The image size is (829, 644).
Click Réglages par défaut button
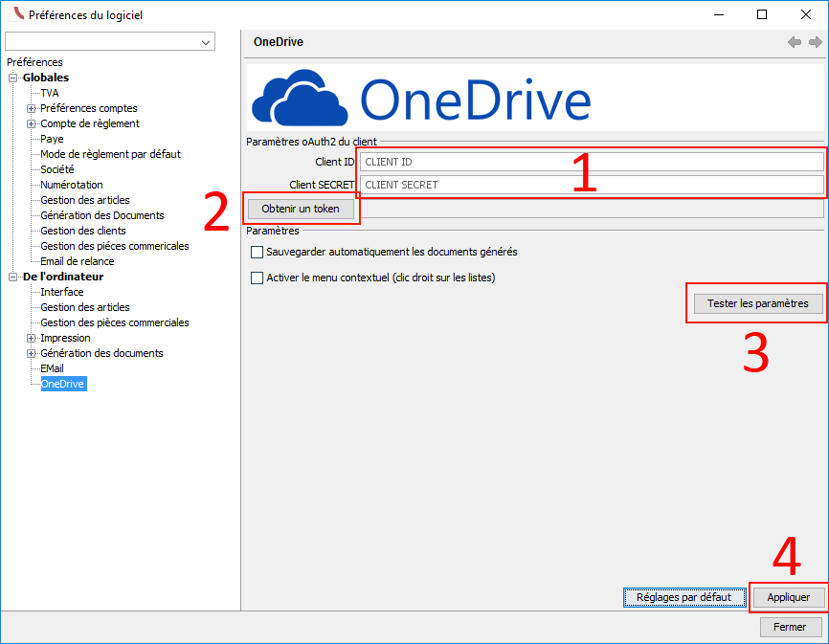pyautogui.click(x=684, y=597)
